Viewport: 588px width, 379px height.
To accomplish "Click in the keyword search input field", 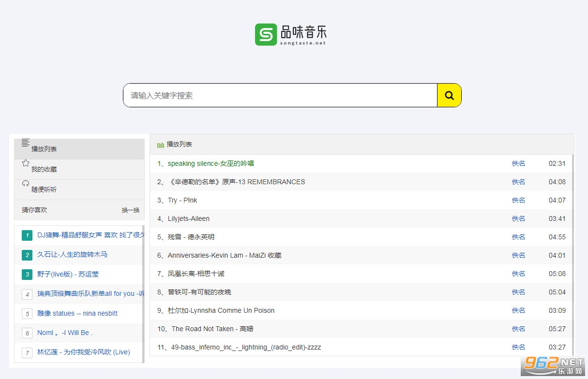I will (x=280, y=95).
